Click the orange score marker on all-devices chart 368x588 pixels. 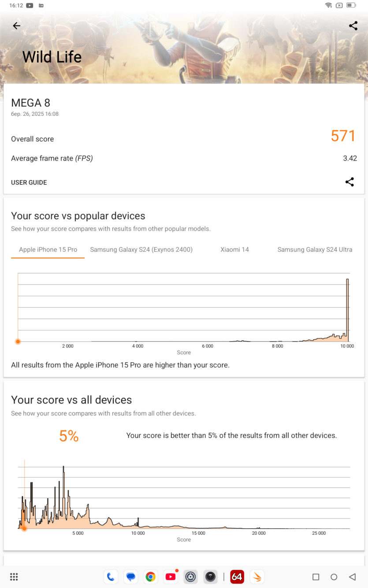pos(25,529)
